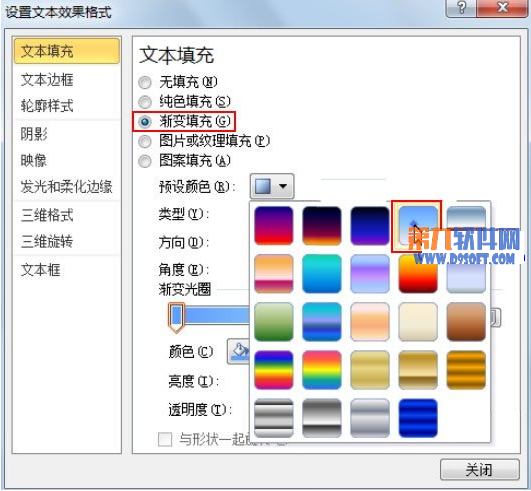Pick purple-to-red preset gradient in first row
Image resolution: width=531 pixels, height=491 pixels.
click(274, 226)
